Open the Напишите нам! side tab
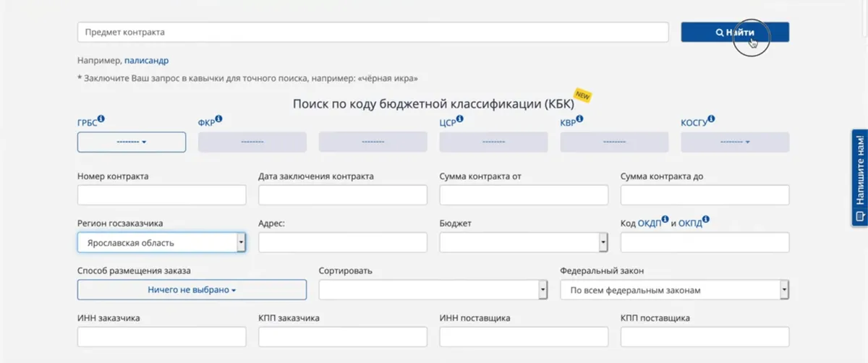The image size is (868, 363). [859, 178]
